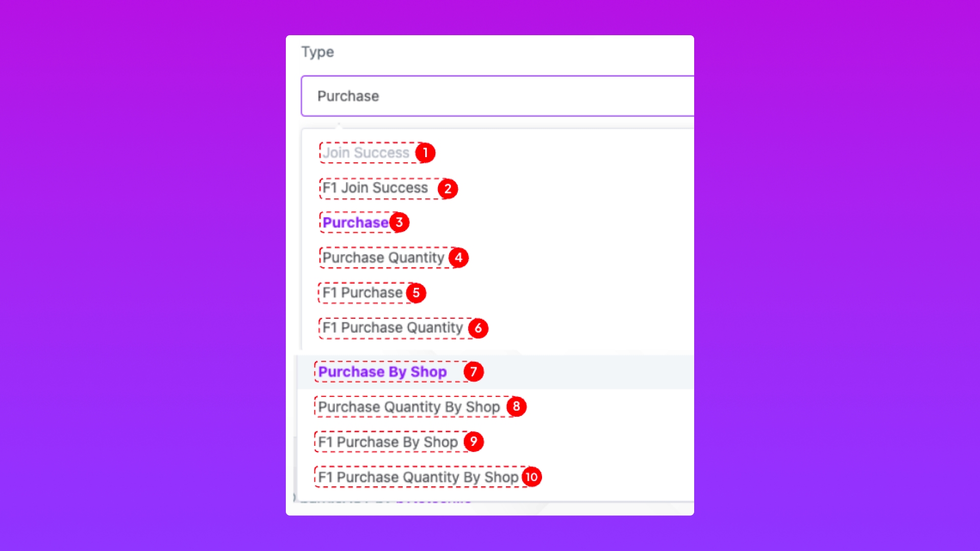This screenshot has width=980, height=551.
Task: Click the red number 1 badge
Action: coord(425,153)
